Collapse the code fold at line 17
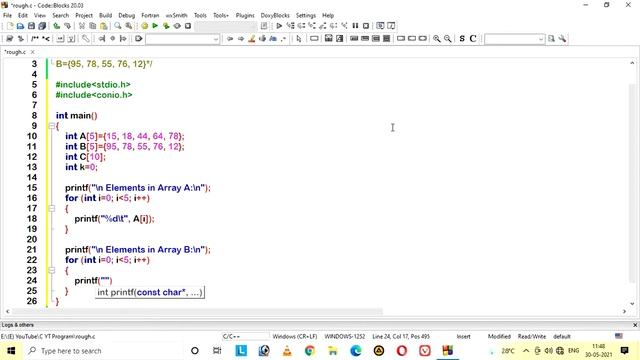The image size is (640, 360). click(x=52, y=209)
